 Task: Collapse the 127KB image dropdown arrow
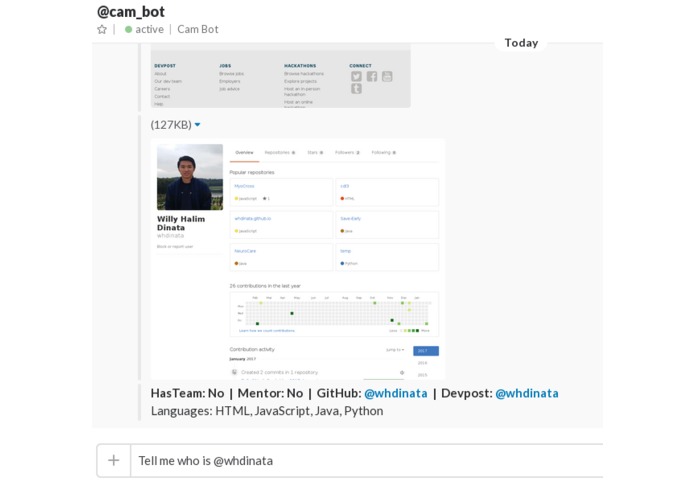198,125
